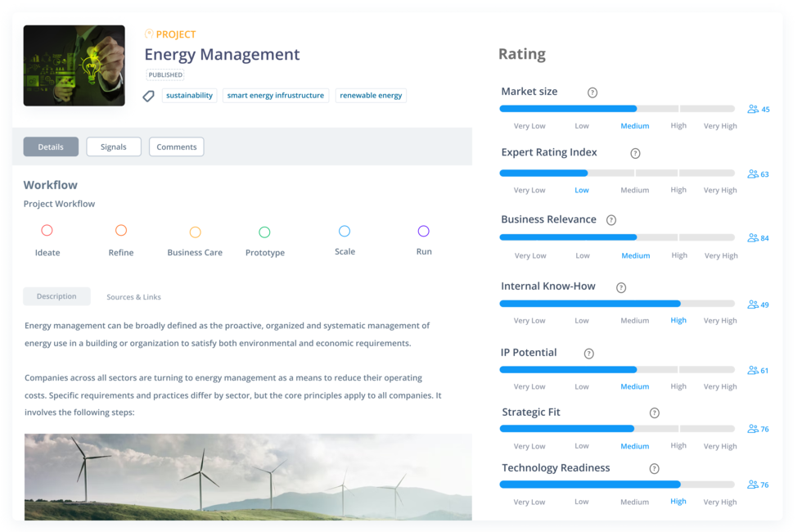Click the IP Potential rating bar

point(617,369)
